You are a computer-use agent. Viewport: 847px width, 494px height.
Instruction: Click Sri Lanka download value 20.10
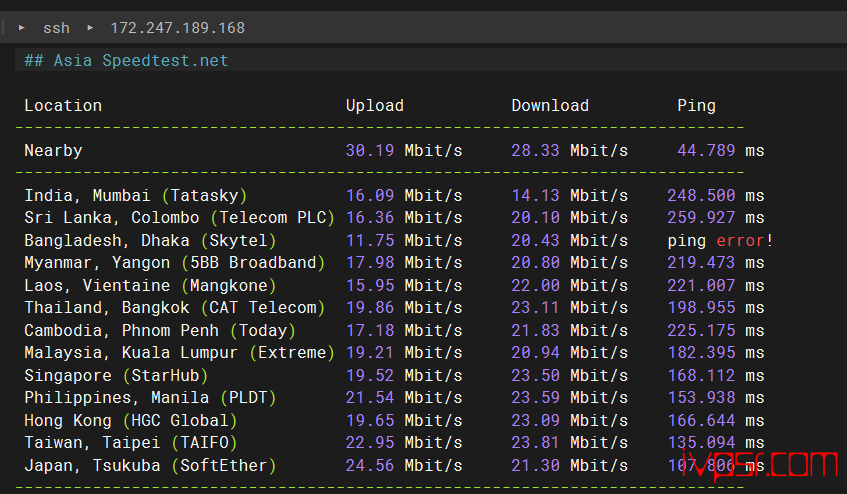tap(536, 217)
